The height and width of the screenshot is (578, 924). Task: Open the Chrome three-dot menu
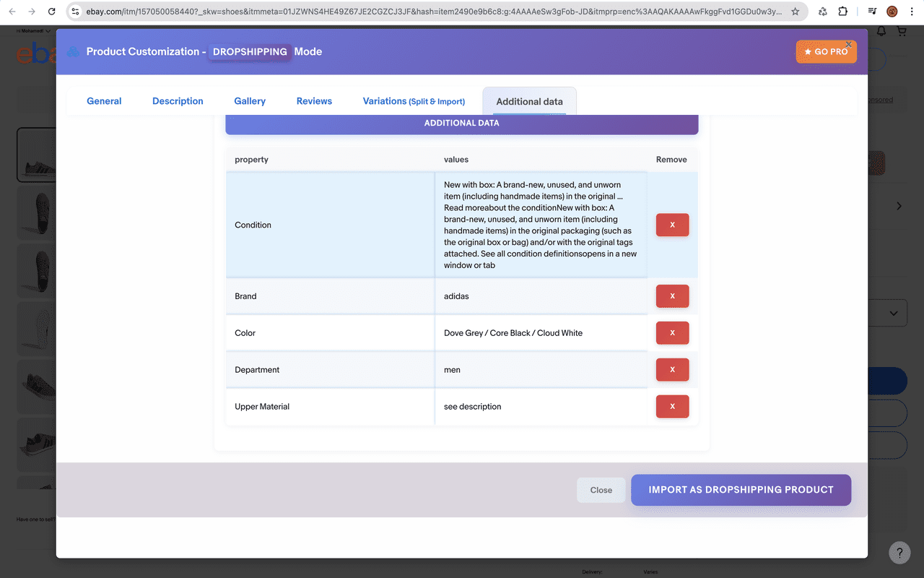(911, 12)
